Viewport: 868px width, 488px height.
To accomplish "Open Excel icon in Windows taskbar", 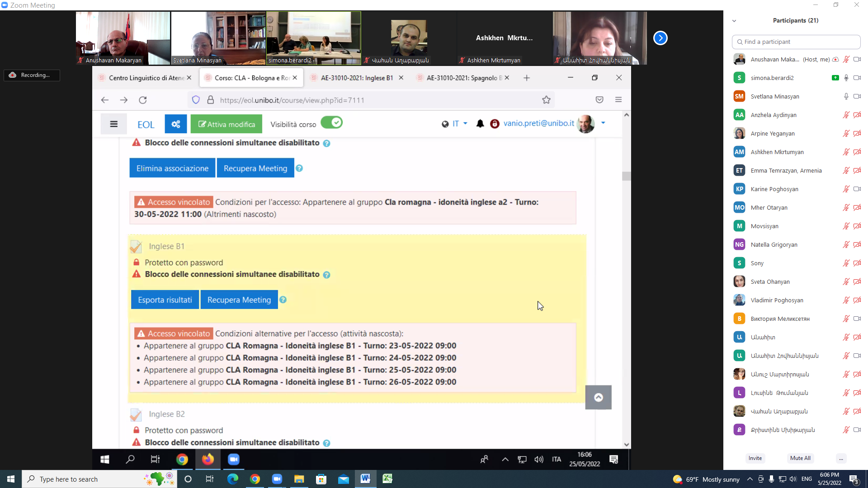I will coord(387,479).
